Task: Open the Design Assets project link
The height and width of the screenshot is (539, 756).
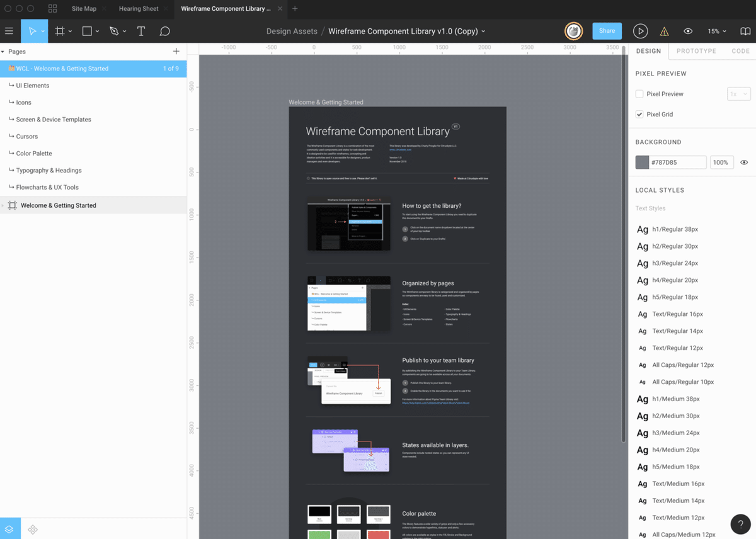Action: (292, 31)
